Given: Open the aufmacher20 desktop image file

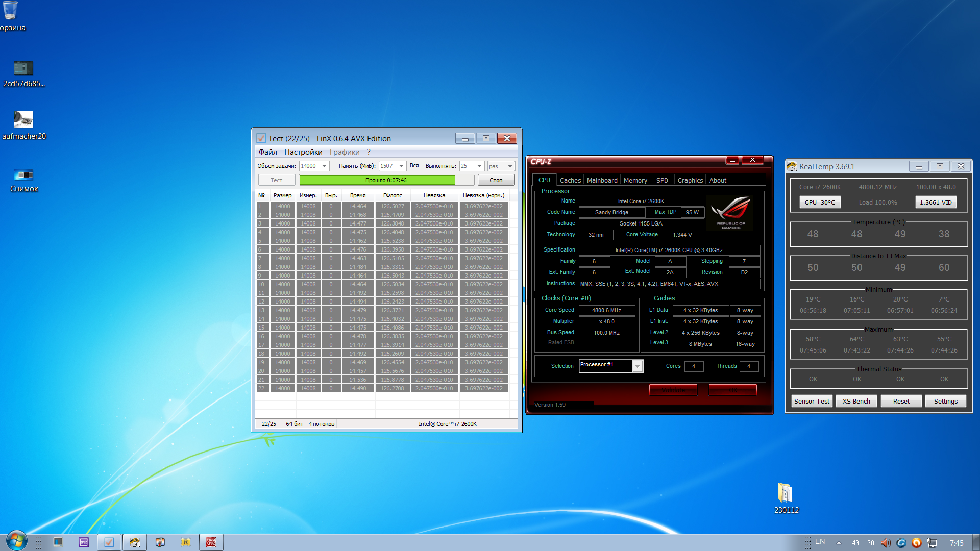Looking at the screenshot, I should pyautogui.click(x=23, y=120).
